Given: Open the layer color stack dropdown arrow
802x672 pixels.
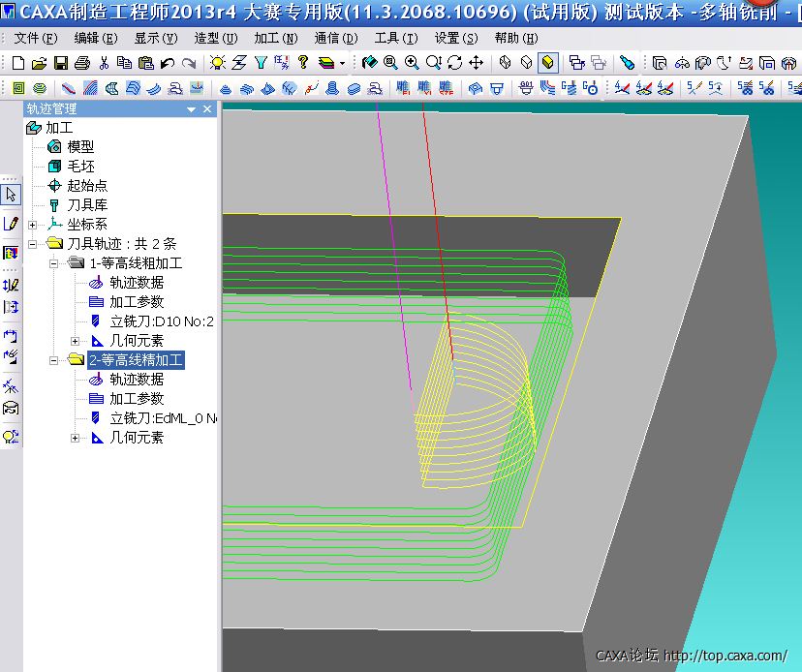Looking at the screenshot, I should pos(342,64).
